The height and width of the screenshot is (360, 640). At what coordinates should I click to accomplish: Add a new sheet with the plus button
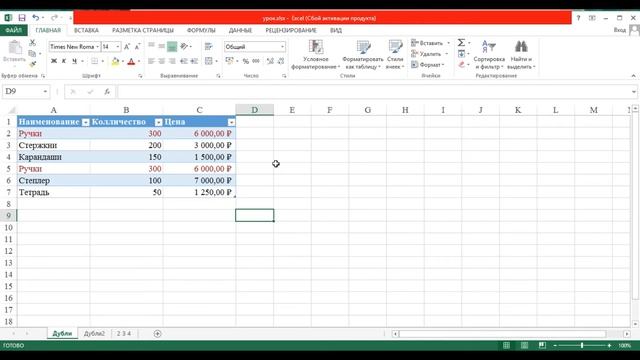(x=157, y=333)
